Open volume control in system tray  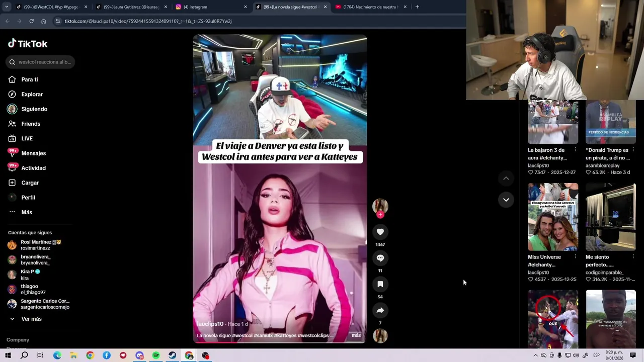(576, 355)
